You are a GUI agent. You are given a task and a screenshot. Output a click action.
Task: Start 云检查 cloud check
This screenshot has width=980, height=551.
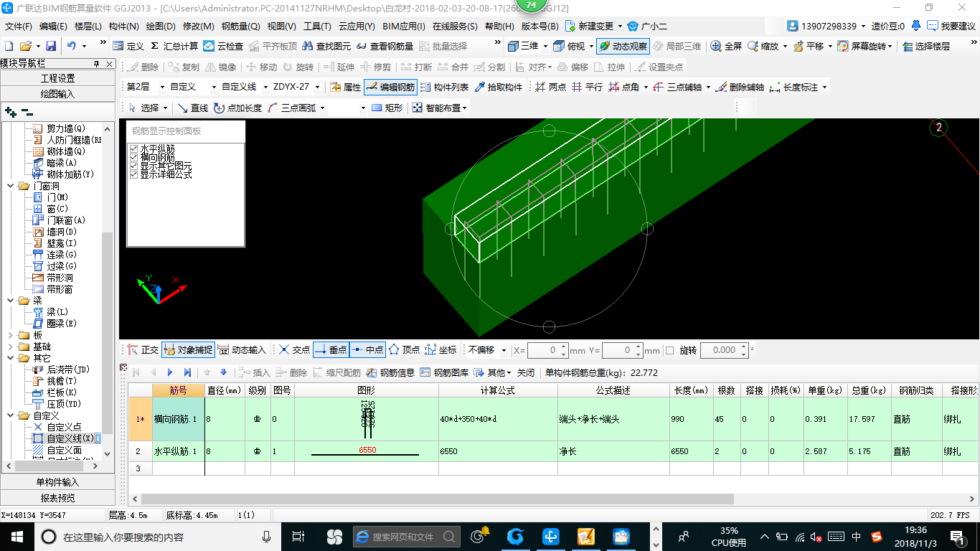(x=224, y=46)
